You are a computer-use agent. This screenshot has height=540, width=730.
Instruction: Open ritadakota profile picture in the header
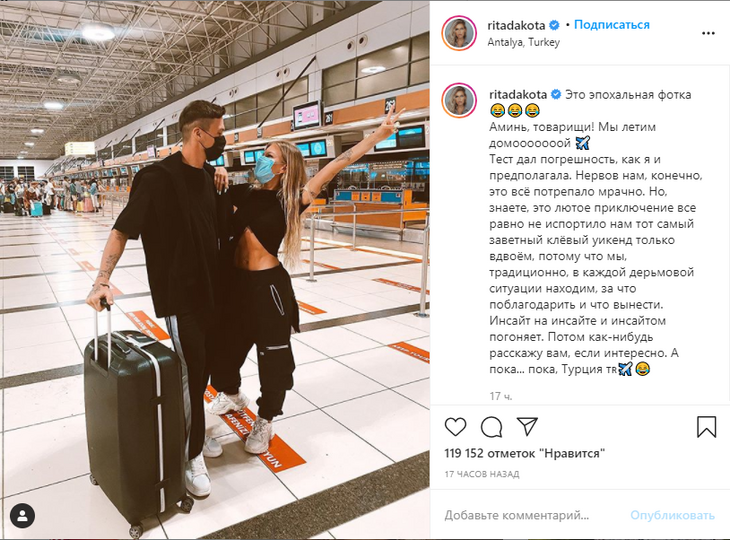click(x=459, y=33)
